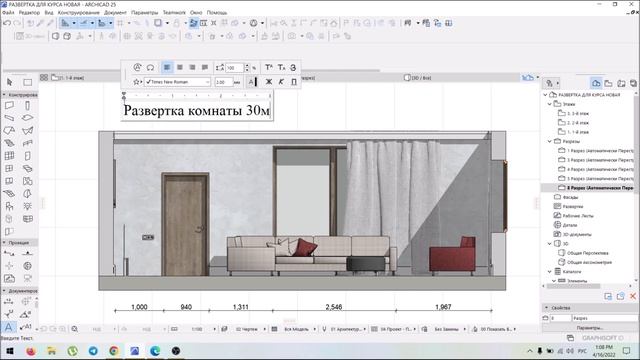This screenshot has height=360, width=640.
Task: Toggle italic (К) formatting
Action: pos(281,82)
